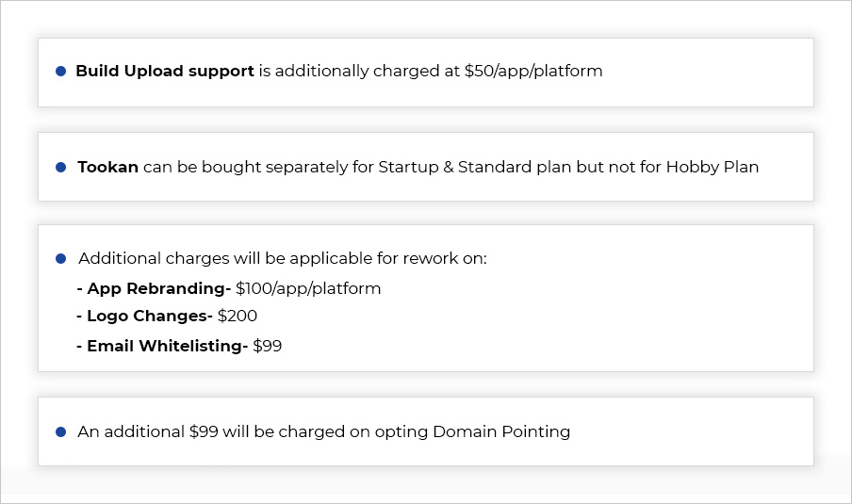852x504 pixels.
Task: Click the bullet beside Additional charges text
Action: (61, 258)
